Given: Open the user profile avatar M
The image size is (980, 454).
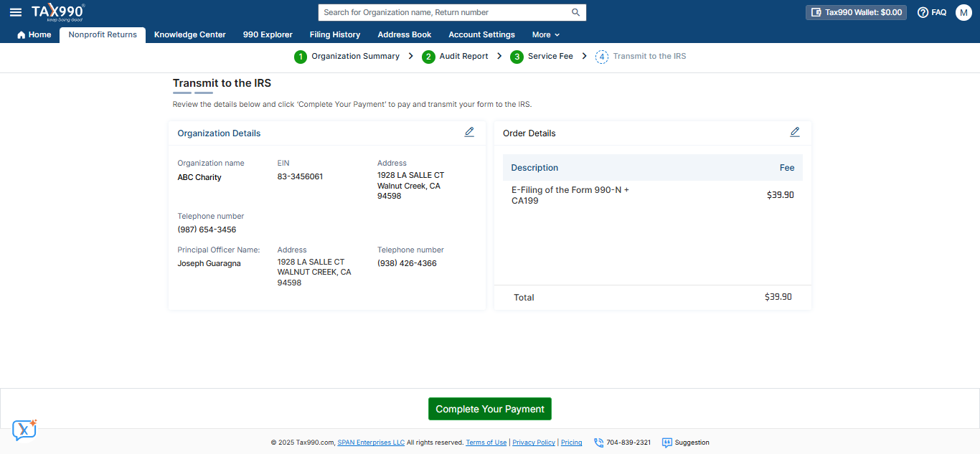Looking at the screenshot, I should pos(963,12).
